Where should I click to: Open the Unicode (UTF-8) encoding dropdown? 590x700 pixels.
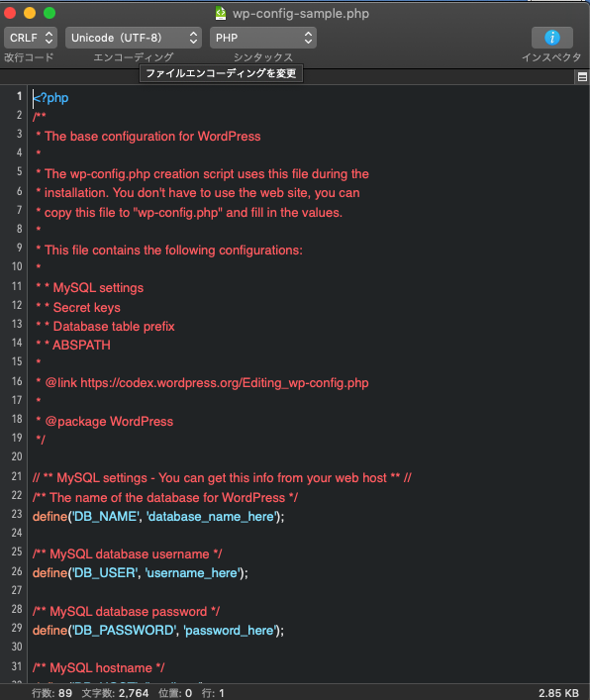pyautogui.click(x=134, y=38)
